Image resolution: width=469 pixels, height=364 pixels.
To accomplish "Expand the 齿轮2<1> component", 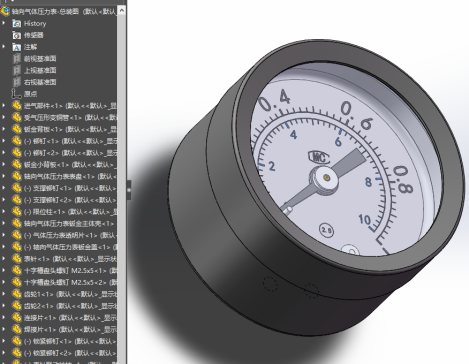I will 4,305.
